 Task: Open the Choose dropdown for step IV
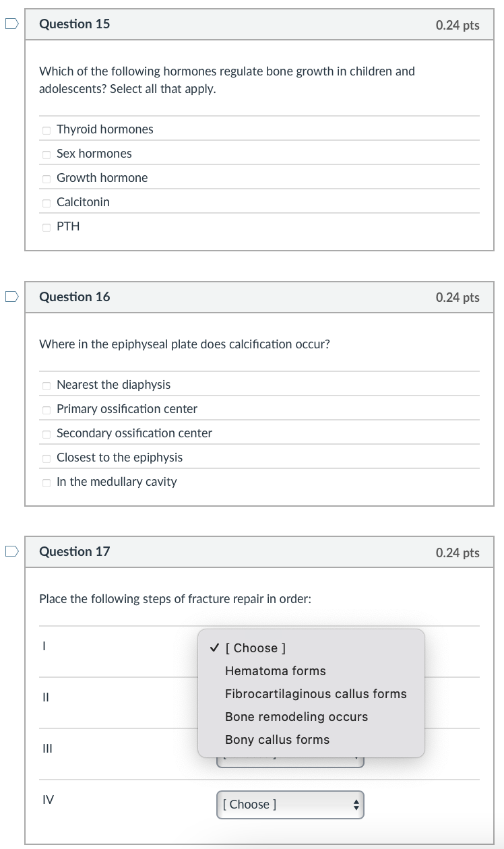tap(290, 805)
